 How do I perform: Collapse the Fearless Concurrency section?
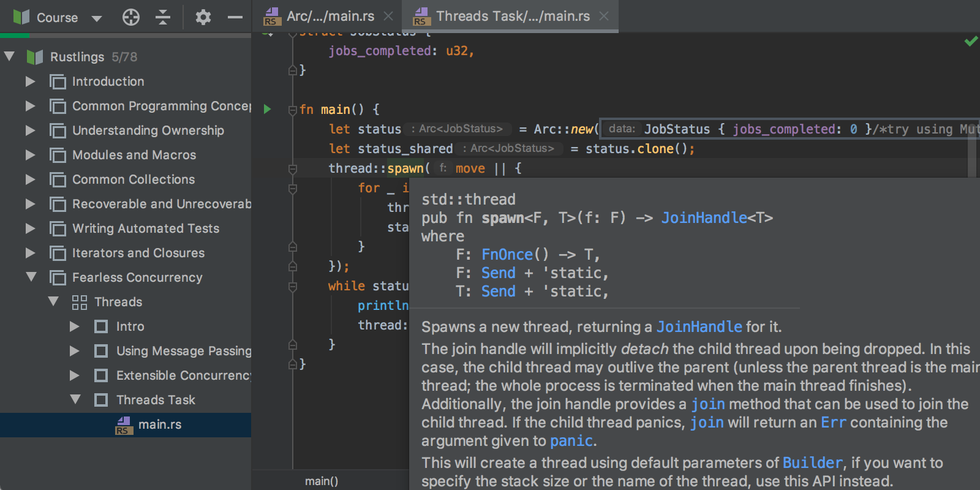[31, 277]
